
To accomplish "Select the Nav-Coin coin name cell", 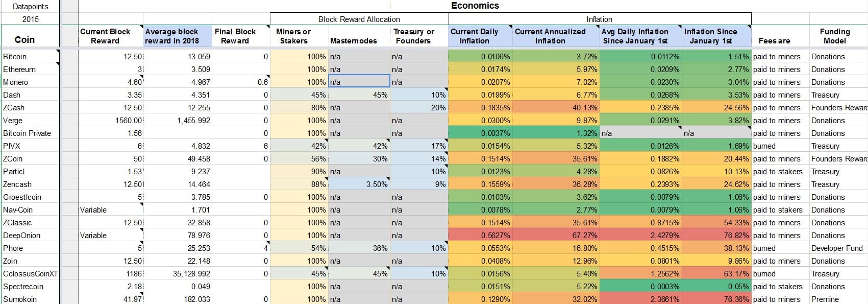I will click(30, 209).
